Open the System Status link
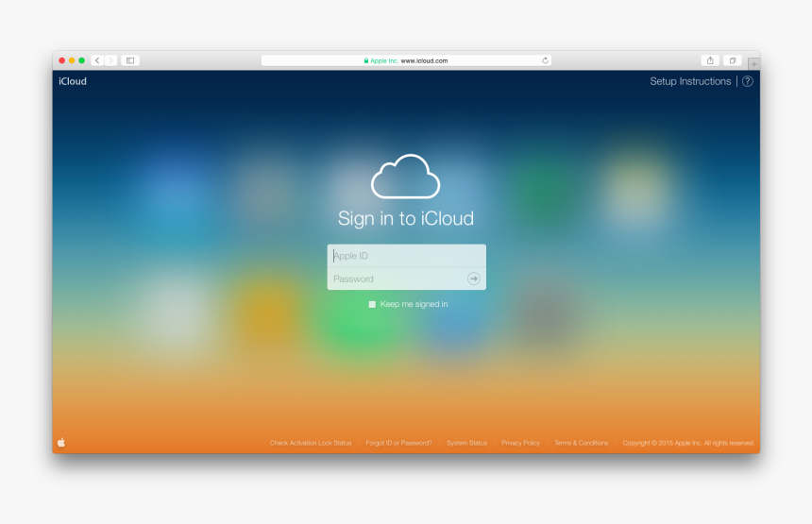812x524 pixels. click(466, 443)
